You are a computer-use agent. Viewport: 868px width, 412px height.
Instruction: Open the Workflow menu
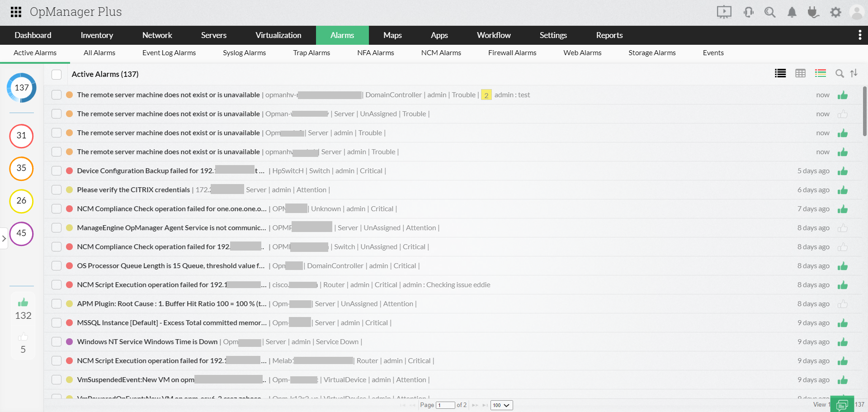pos(494,35)
